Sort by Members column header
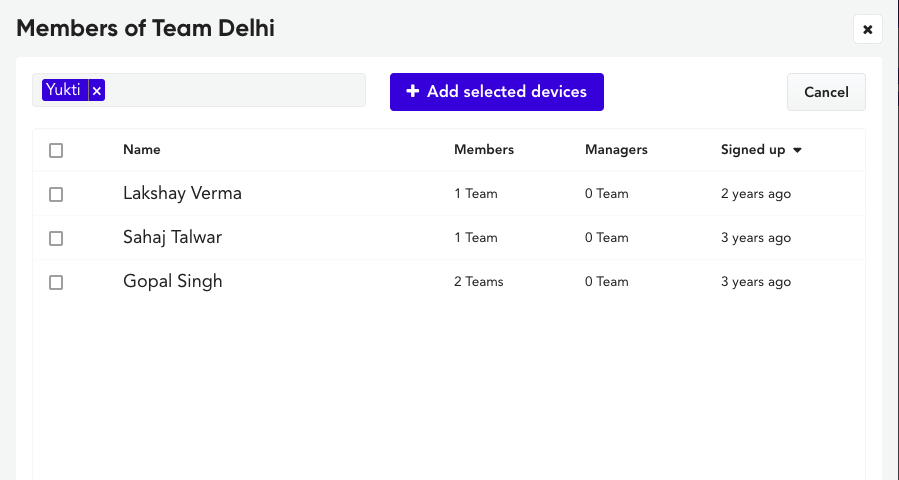 pyautogui.click(x=484, y=150)
